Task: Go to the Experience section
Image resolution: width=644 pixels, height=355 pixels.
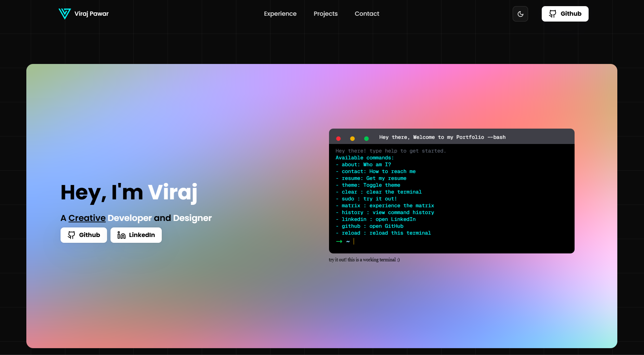Action: click(280, 14)
